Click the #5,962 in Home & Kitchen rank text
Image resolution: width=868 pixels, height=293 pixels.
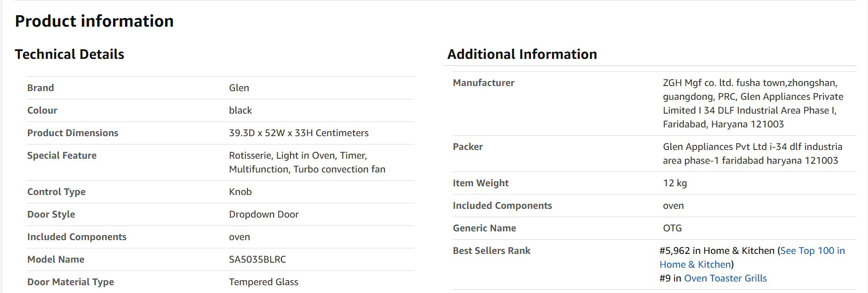tap(717, 251)
